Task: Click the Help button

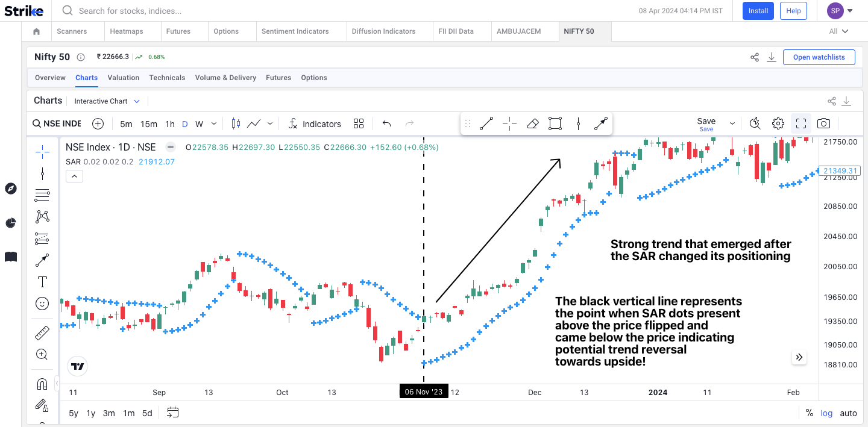Action: coord(793,11)
